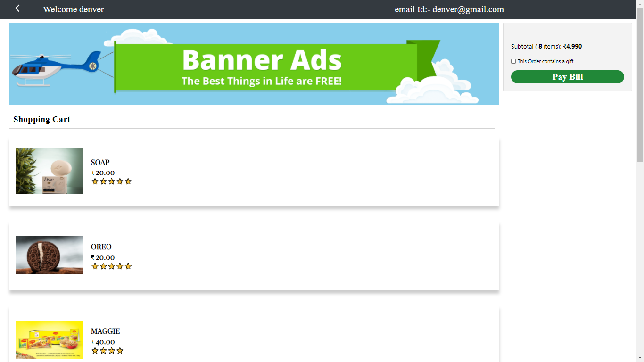Click the fifth star of SOAP rating
Viewport: 644px width, 362px height.
128,181
